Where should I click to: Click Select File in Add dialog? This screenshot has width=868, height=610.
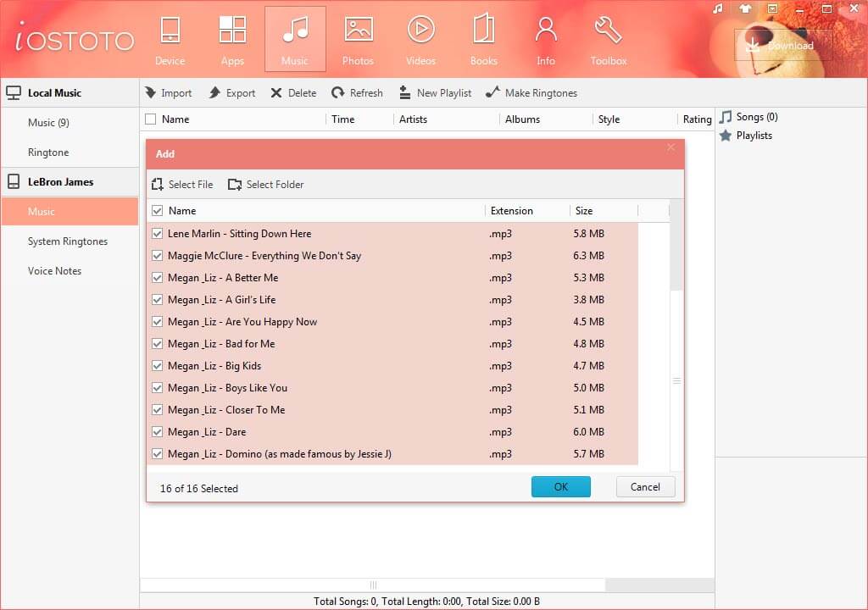[182, 185]
